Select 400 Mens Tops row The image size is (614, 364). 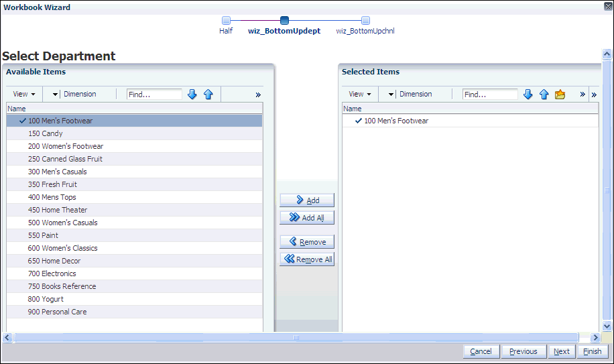coord(134,197)
